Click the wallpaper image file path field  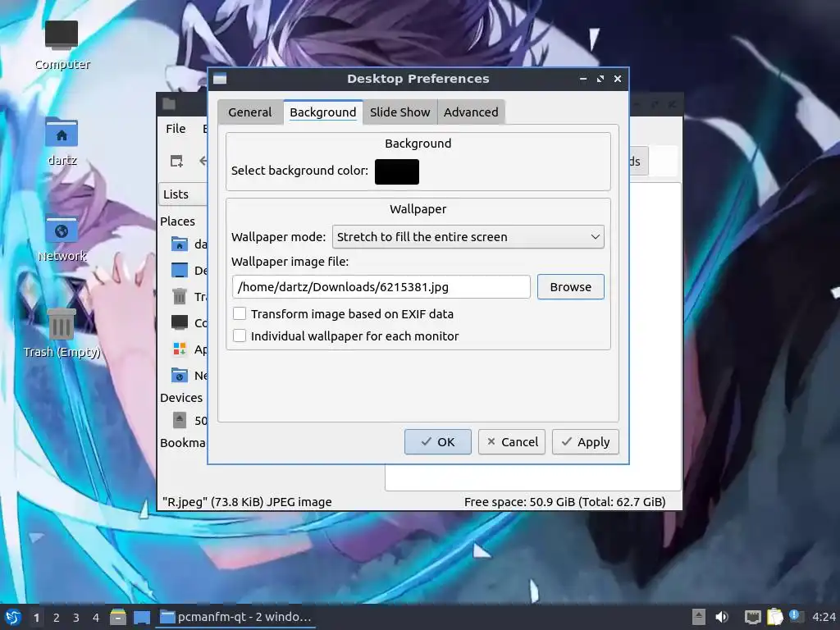[x=381, y=286]
